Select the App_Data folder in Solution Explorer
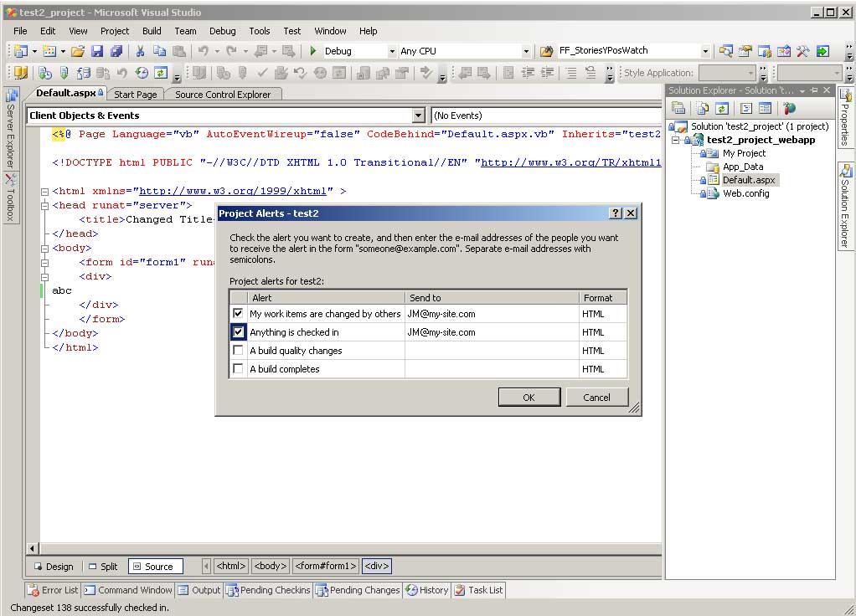 click(x=743, y=167)
